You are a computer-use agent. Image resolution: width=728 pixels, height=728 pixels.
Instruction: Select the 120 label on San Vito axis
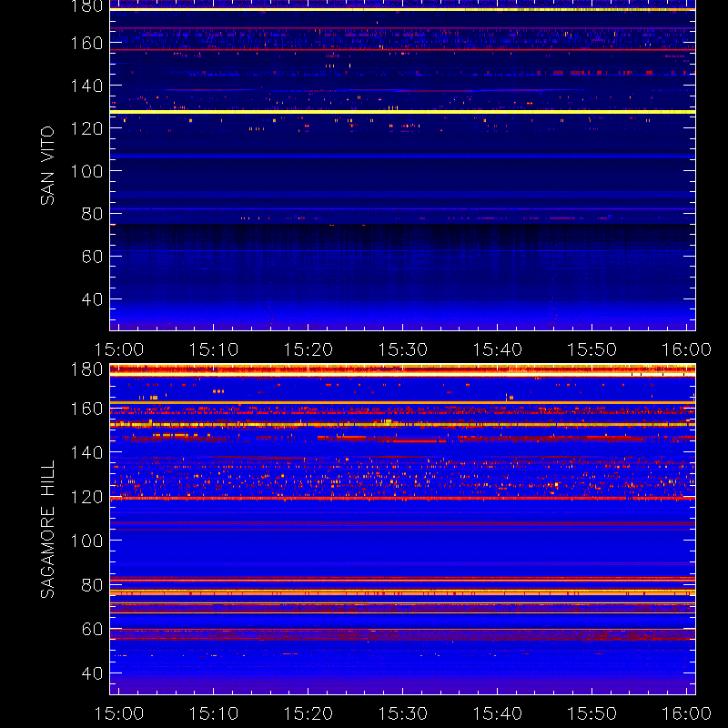[x=86, y=128]
